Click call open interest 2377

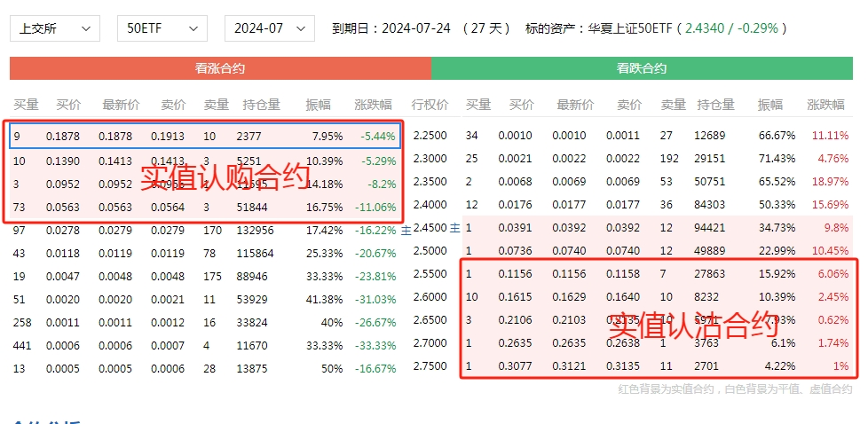pos(249,137)
